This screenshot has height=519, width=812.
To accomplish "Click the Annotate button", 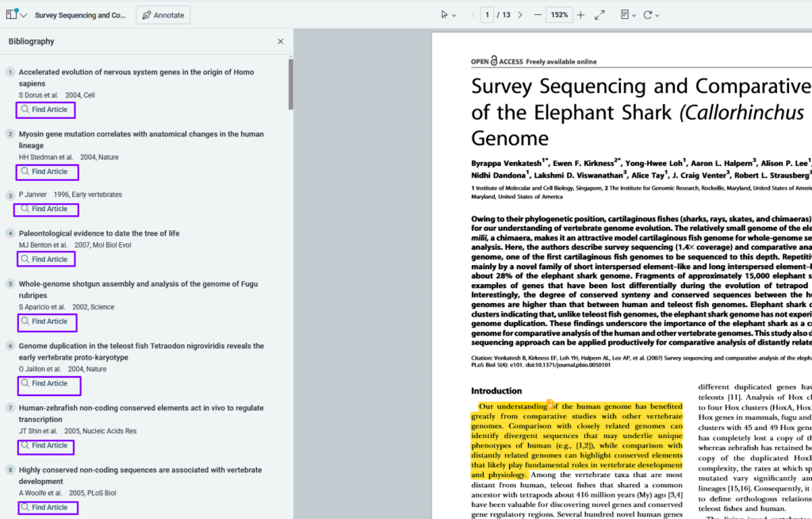I will point(163,15).
